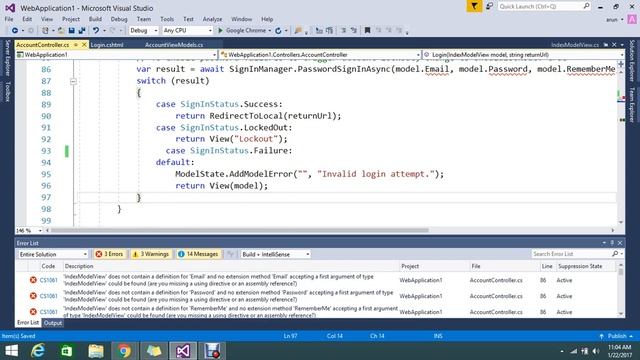Toggle a bookmark with the bookmark icon
This screenshot has width=640, height=360.
tap(367, 31)
